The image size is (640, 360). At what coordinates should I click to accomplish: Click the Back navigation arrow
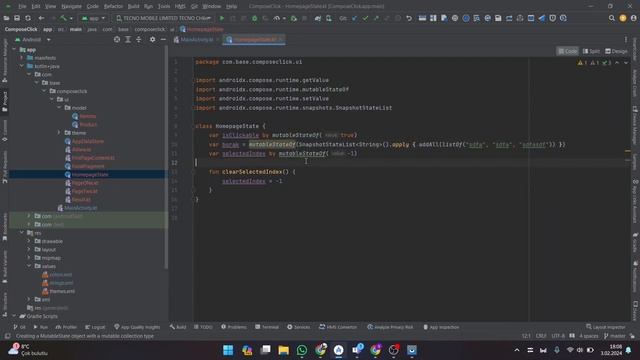[41, 18]
